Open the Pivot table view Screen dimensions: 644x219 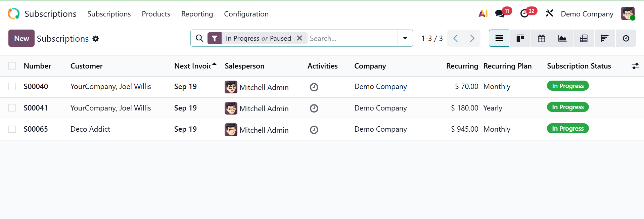point(584,38)
